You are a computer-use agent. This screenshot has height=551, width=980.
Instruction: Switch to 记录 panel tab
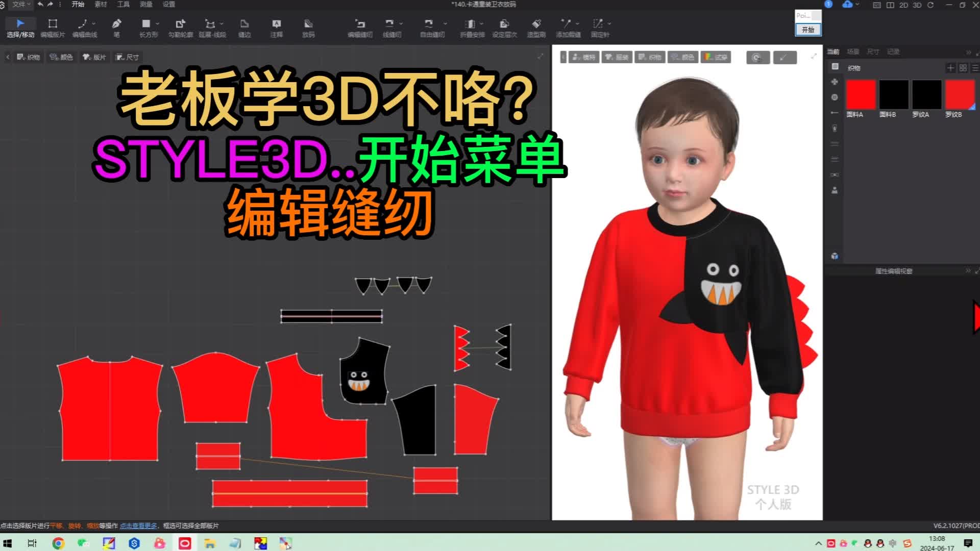893,52
